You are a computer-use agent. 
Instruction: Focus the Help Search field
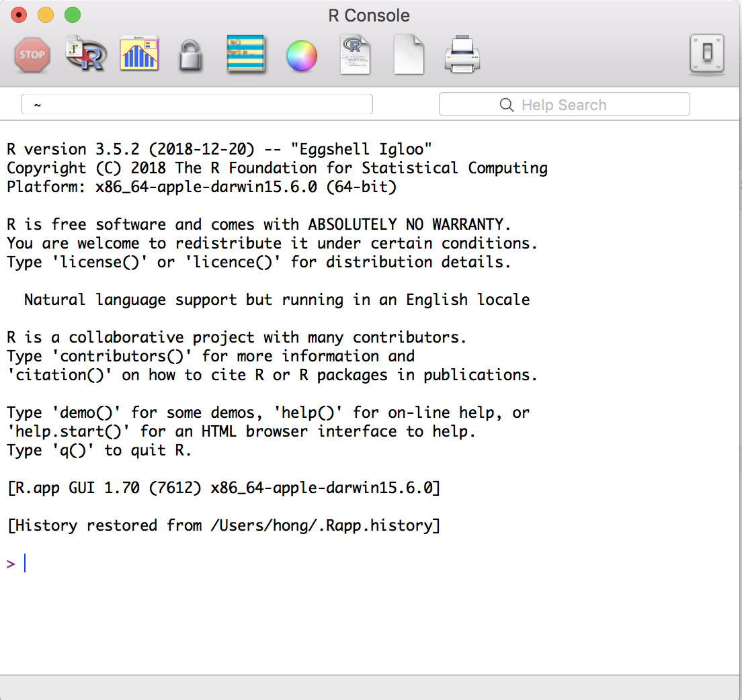564,105
